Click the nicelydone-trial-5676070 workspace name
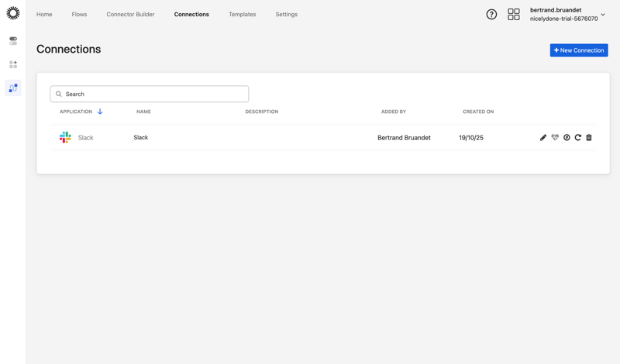This screenshot has height=364, width=620. [x=564, y=19]
